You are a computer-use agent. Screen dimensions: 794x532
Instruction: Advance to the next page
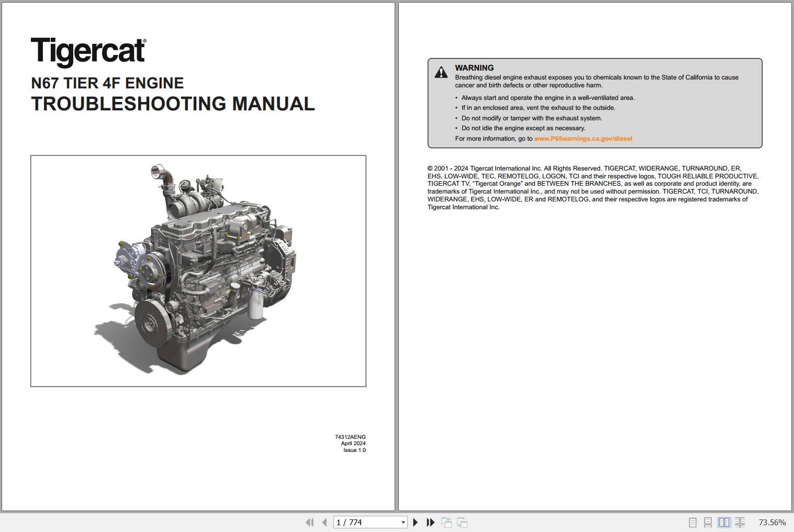pyautogui.click(x=415, y=522)
